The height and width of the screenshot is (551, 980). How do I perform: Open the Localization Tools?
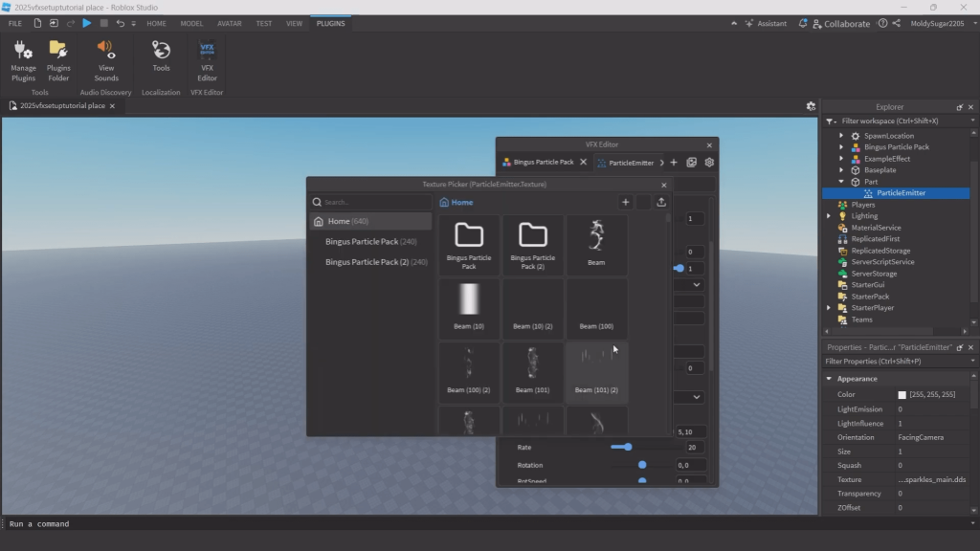coord(161,56)
